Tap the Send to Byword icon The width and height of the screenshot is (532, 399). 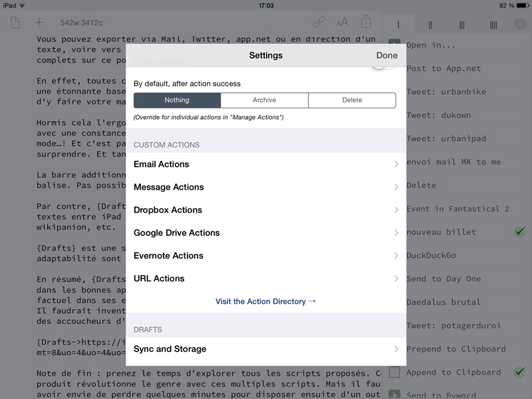[394, 394]
